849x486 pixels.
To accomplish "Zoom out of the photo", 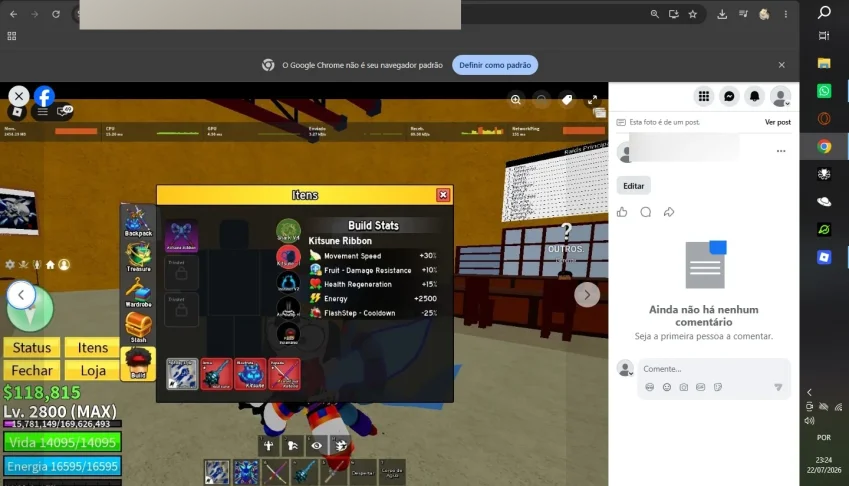I will [541, 100].
